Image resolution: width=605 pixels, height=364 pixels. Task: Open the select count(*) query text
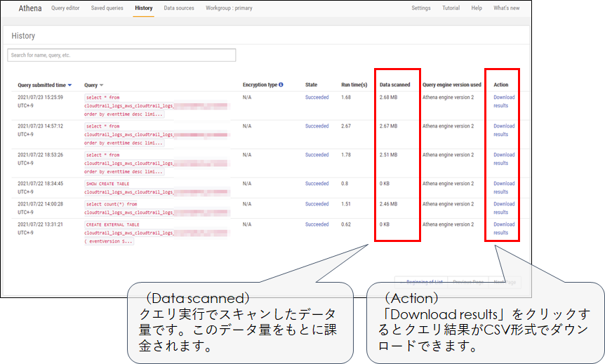point(111,204)
